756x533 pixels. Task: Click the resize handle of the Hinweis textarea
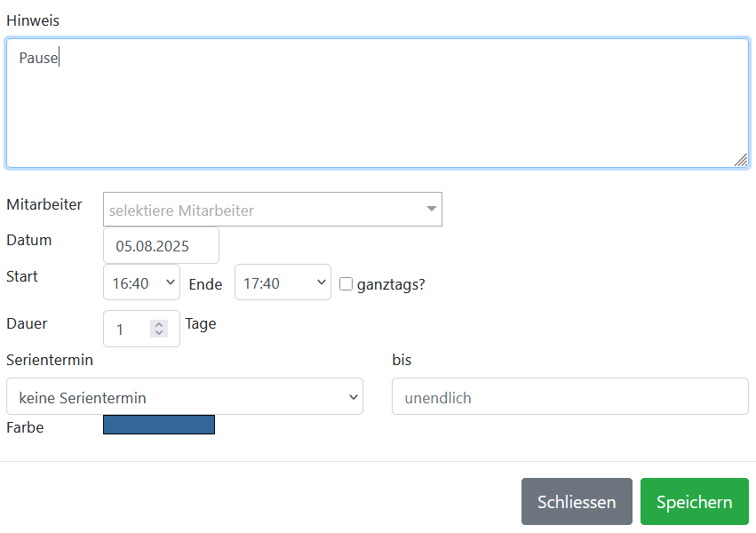coord(740,160)
